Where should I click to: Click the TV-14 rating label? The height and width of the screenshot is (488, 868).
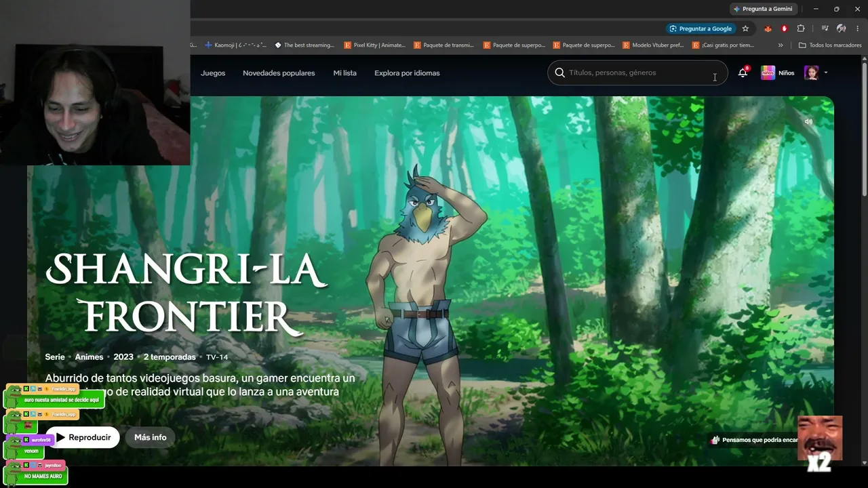(217, 357)
